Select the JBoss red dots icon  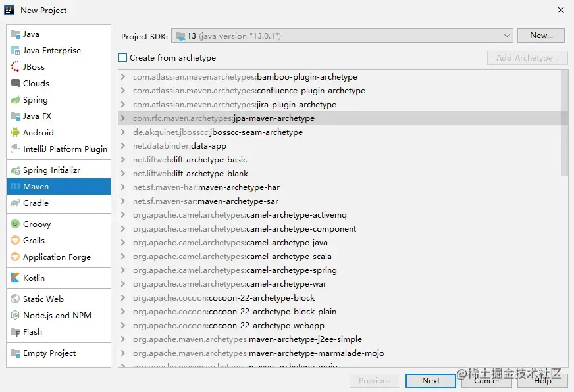15,67
